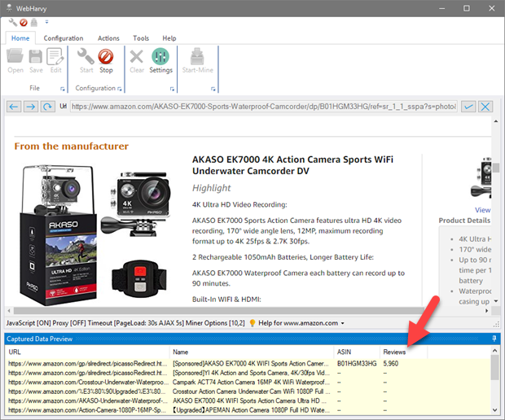Switch to the Configuration ribbon tab
This screenshot has width=505, height=420.
tap(64, 38)
